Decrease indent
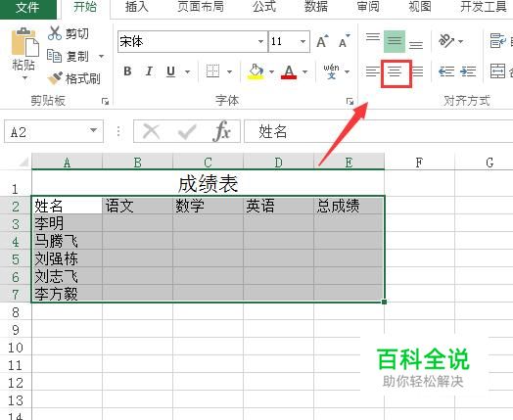513x420 pixels. pyautogui.click(x=446, y=71)
